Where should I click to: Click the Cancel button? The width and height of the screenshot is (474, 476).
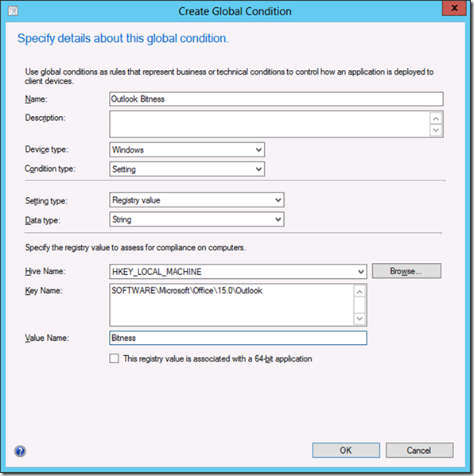(x=419, y=451)
